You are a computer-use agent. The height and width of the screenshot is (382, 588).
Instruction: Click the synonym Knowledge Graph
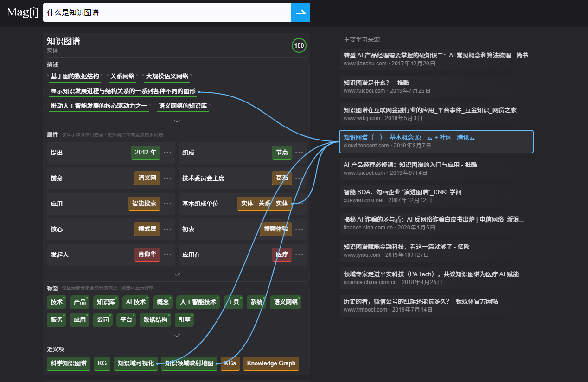(x=271, y=363)
